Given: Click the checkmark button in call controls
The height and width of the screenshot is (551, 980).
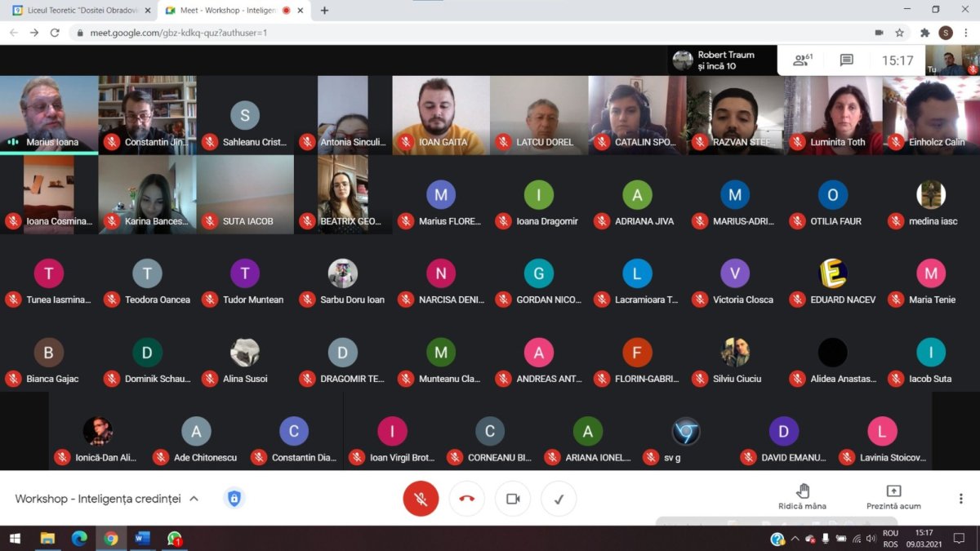Looking at the screenshot, I should tap(559, 499).
